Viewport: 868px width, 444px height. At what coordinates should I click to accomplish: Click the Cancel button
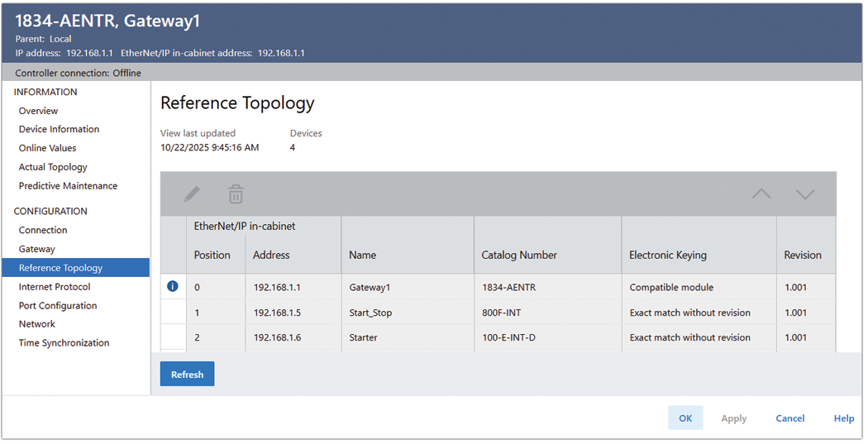pos(790,418)
